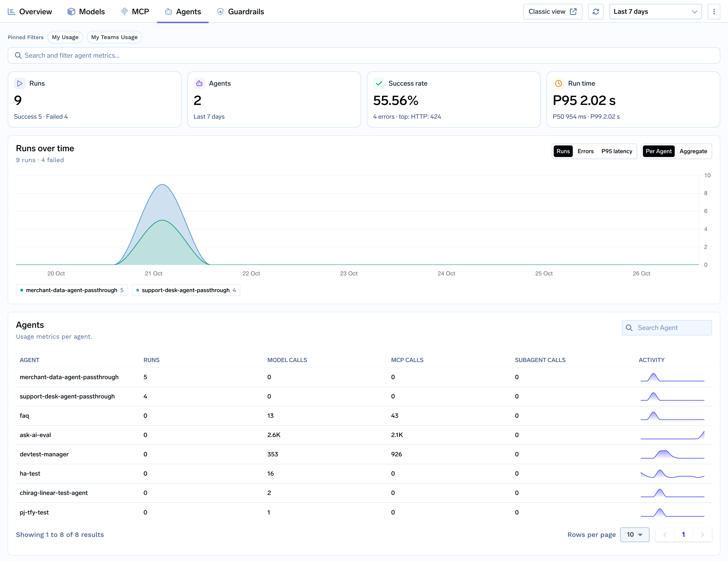
Task: Click the ACTIVITY column header
Action: (x=651, y=360)
